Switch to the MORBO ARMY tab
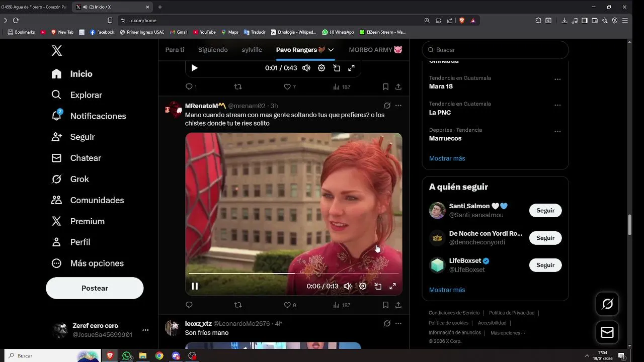 click(x=375, y=50)
